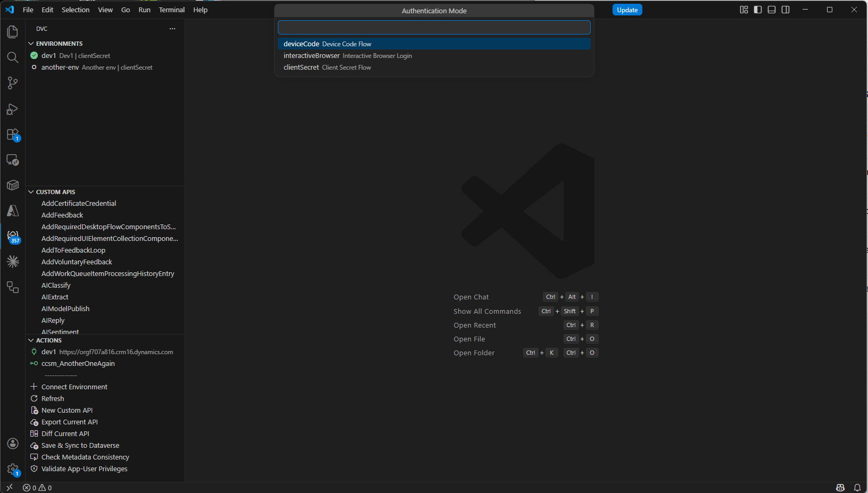The width and height of the screenshot is (868, 493).
Task: Click the VS Code logo icon
Action: point(10,10)
